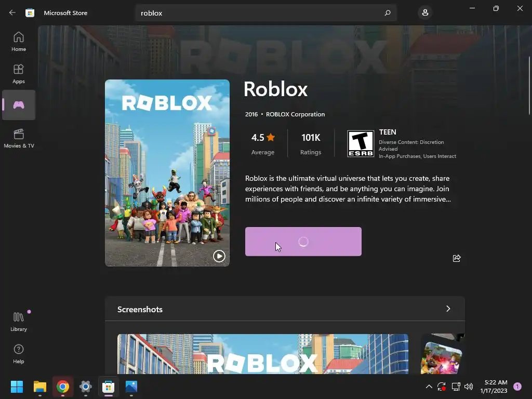Image resolution: width=532 pixels, height=399 pixels.
Task: Click the Screenshots heading
Action: click(x=140, y=310)
